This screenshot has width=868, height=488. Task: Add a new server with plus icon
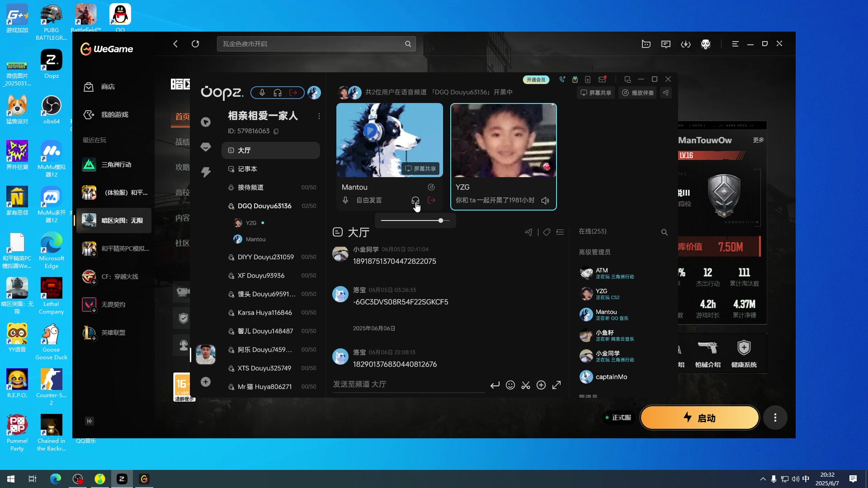[x=206, y=382]
